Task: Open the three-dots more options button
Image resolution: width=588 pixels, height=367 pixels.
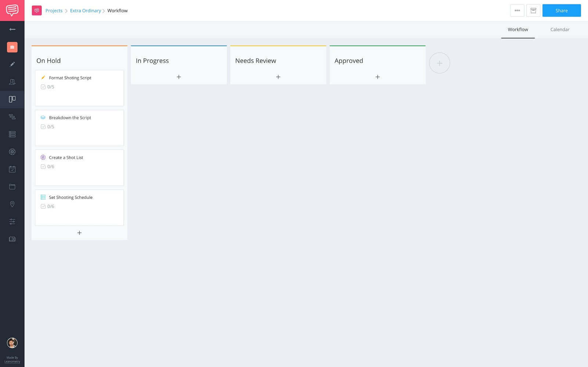Action: coord(517,11)
